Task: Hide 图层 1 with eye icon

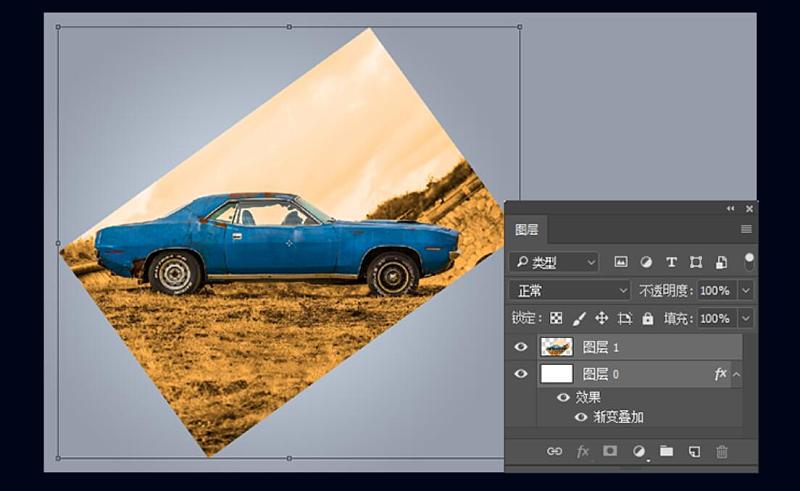Action: coord(520,347)
